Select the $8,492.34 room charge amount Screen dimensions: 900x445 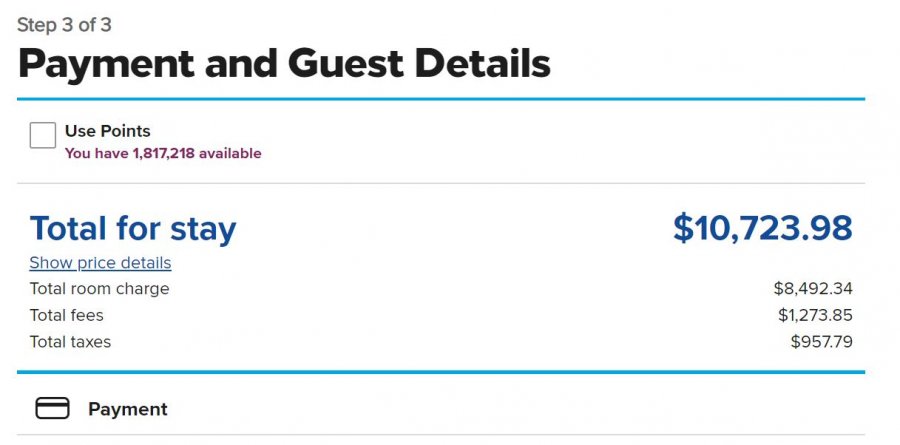813,289
